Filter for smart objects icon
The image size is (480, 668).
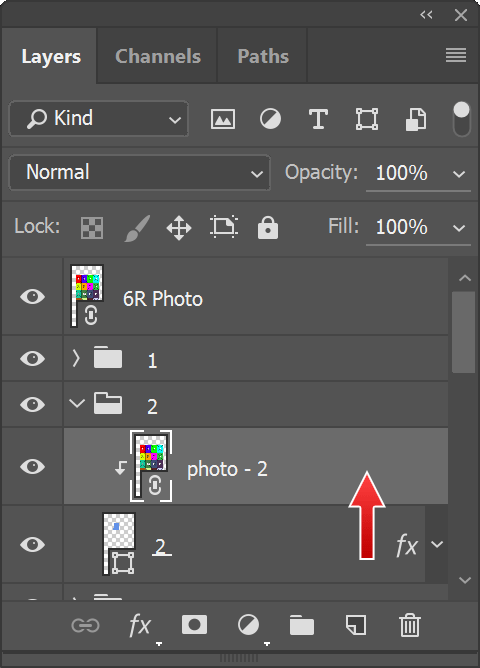[416, 119]
